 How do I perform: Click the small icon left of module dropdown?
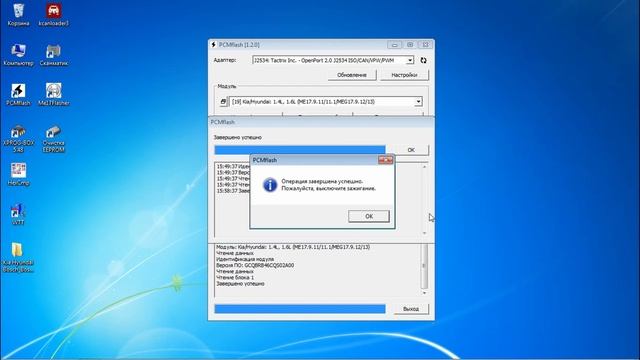223,102
